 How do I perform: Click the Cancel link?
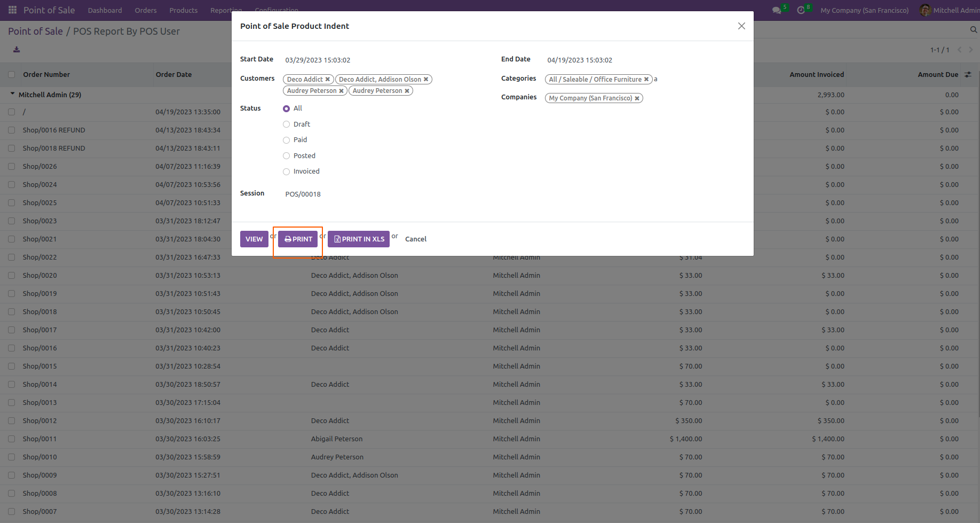tap(416, 239)
